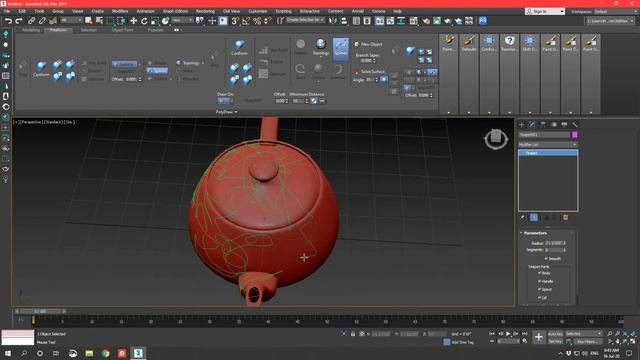Toggle the Lid teapot part checkbox
Screen dimensions: 640x360
click(540, 298)
